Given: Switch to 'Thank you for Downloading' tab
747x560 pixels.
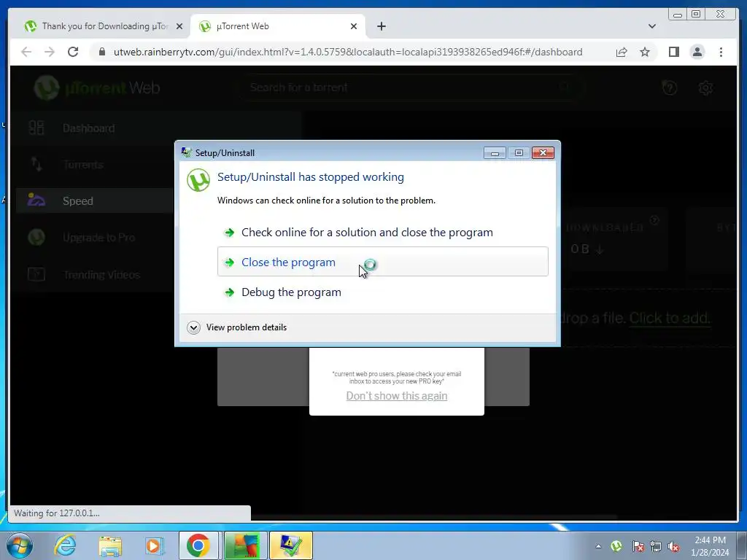Looking at the screenshot, I should tap(104, 26).
